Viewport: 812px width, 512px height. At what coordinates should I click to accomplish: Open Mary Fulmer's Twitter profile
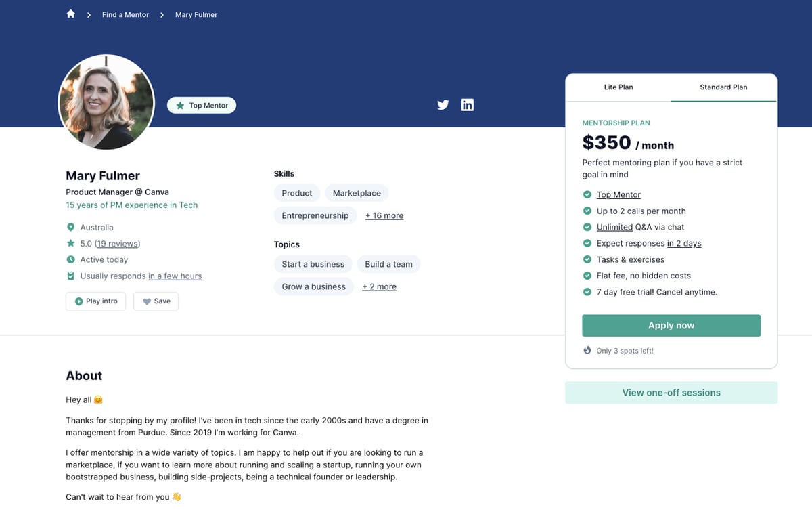pyautogui.click(x=443, y=105)
